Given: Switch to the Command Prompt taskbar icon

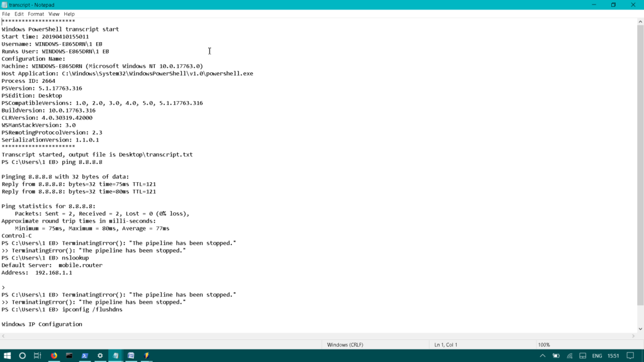Looking at the screenshot, I should click(69, 356).
